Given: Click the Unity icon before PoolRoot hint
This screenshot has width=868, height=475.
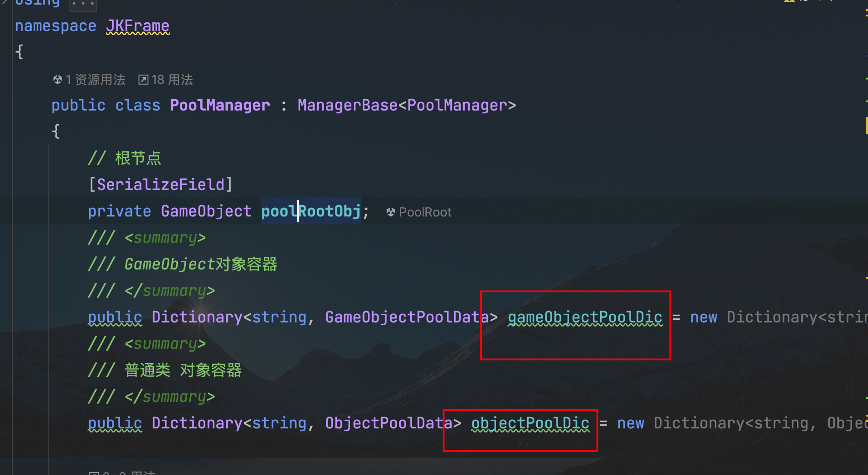Looking at the screenshot, I should 391,212.
